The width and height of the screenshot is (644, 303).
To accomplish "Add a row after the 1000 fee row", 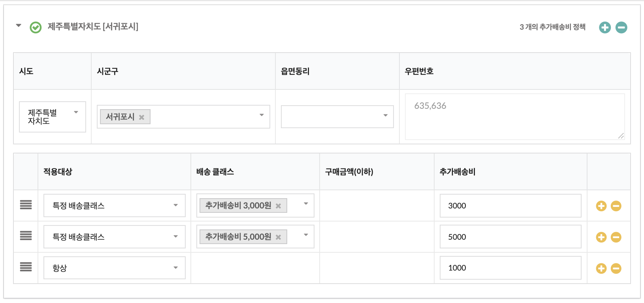I will [x=601, y=268].
